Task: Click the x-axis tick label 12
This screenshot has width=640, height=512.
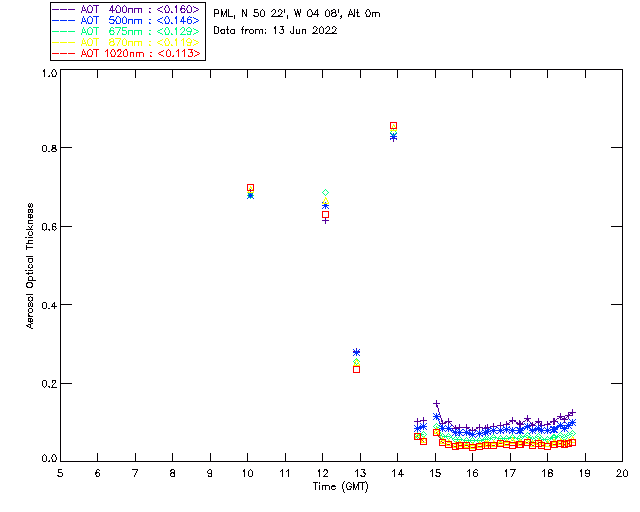Action: (322, 473)
